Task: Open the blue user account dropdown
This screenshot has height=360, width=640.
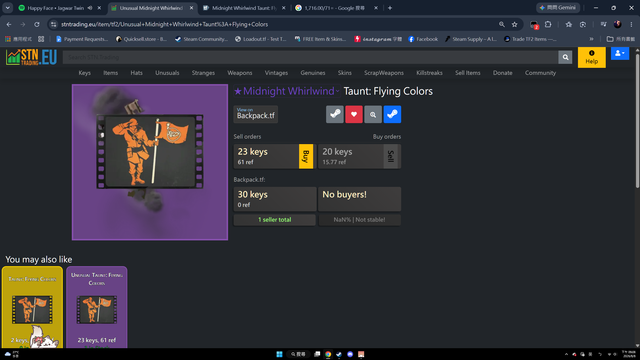Action: tap(620, 53)
